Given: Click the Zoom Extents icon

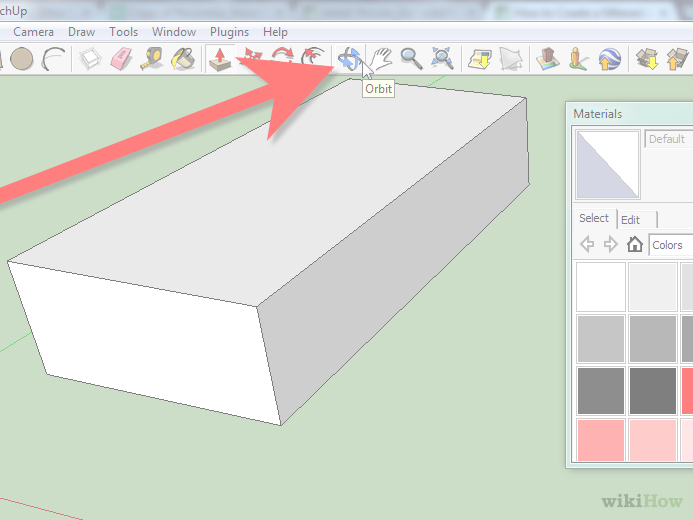Looking at the screenshot, I should (x=442, y=59).
